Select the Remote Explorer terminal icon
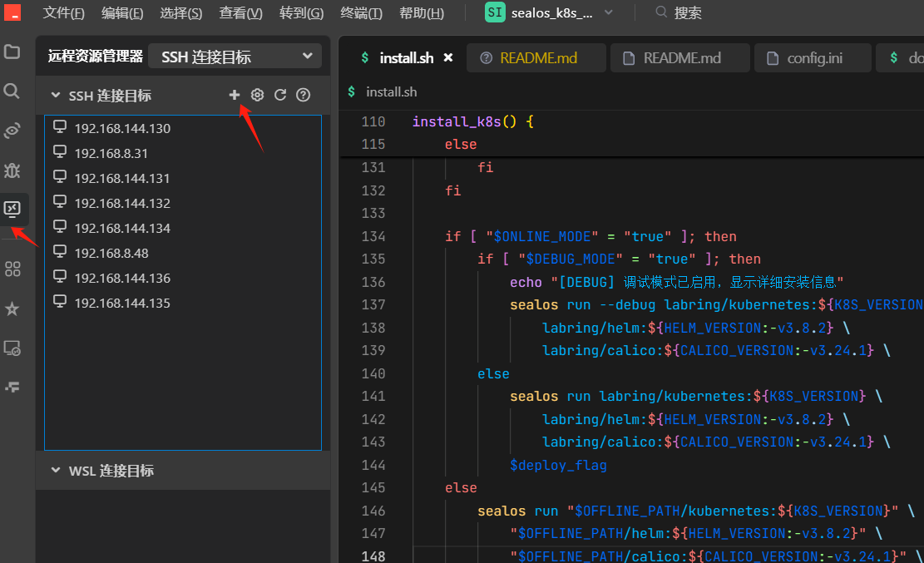Image resolution: width=924 pixels, height=563 pixels. 12,210
